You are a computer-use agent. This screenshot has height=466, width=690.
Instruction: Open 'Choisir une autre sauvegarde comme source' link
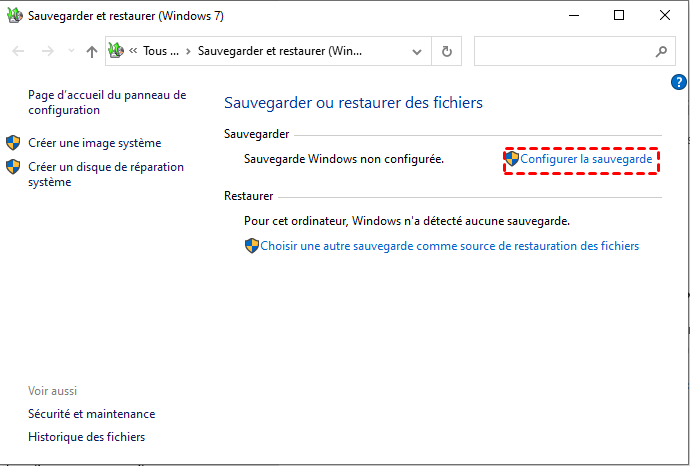[449, 246]
